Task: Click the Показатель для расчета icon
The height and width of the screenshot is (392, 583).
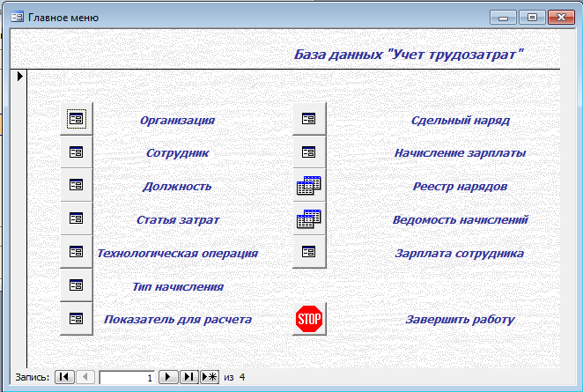Action: 77,319
